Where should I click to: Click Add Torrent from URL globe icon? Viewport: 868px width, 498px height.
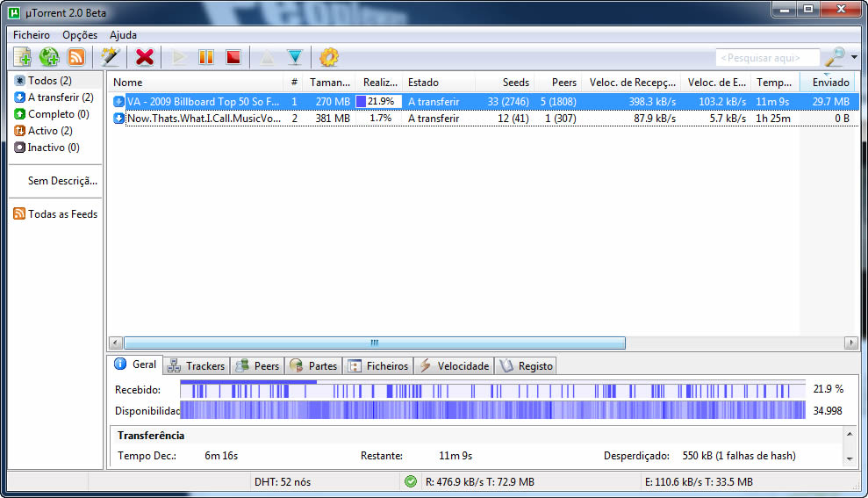49,57
